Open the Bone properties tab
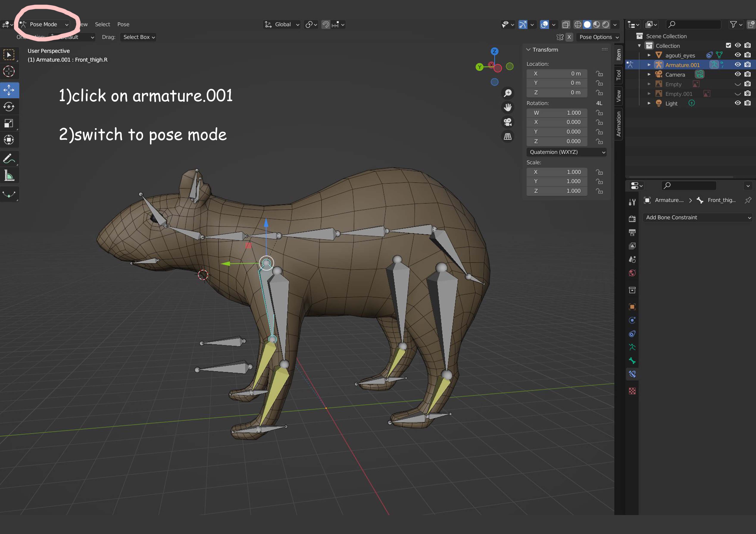Viewport: 756px width, 534px height. pos(632,361)
